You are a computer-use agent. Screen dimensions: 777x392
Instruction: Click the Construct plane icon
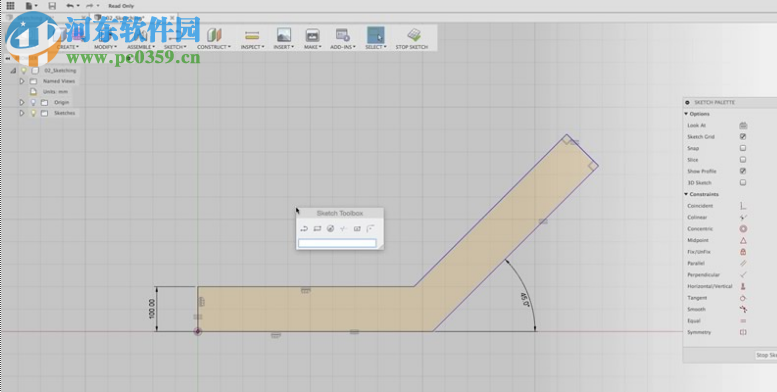click(x=214, y=35)
